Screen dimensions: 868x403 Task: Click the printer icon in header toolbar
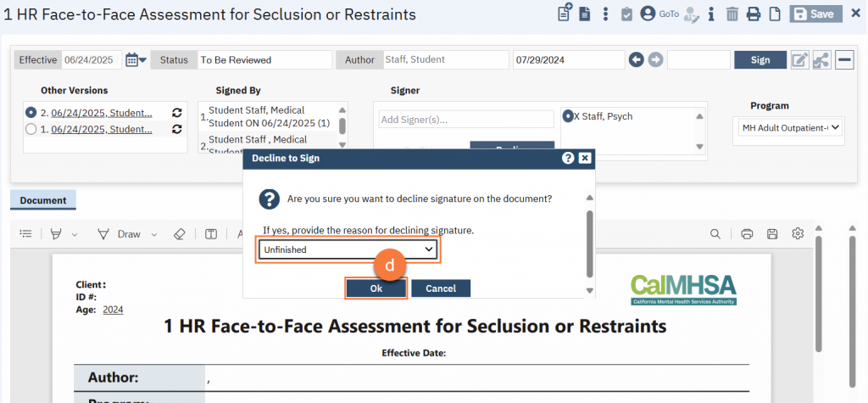click(752, 14)
